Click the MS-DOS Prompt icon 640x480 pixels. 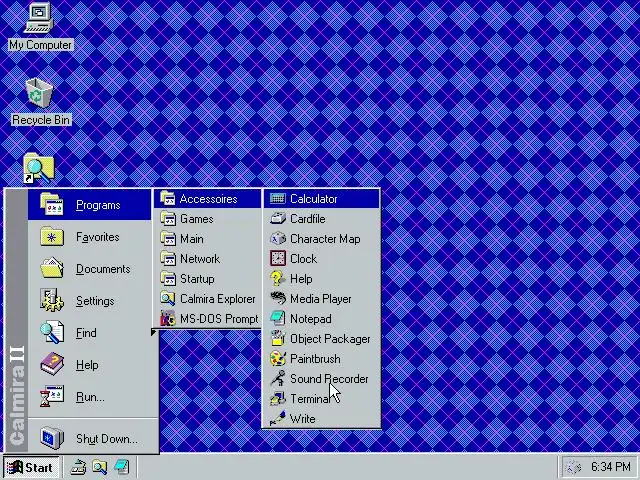[x=168, y=319]
